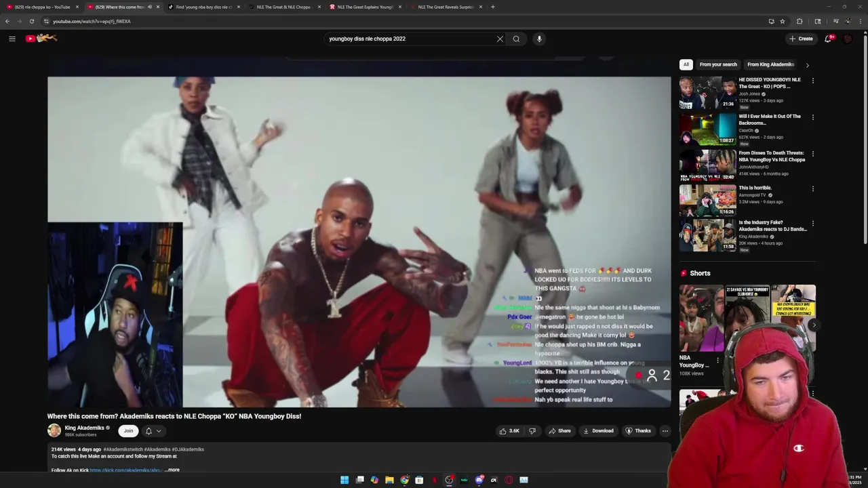Open the #Akademikstwitch hashtag
Viewport: 868px width, 488px height.
[123, 449]
